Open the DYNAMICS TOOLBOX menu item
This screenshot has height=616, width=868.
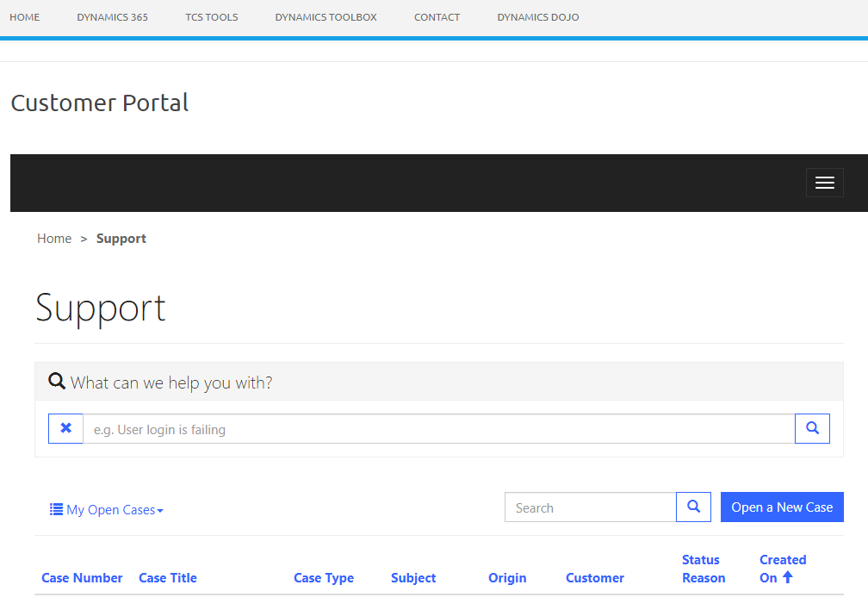point(326,17)
